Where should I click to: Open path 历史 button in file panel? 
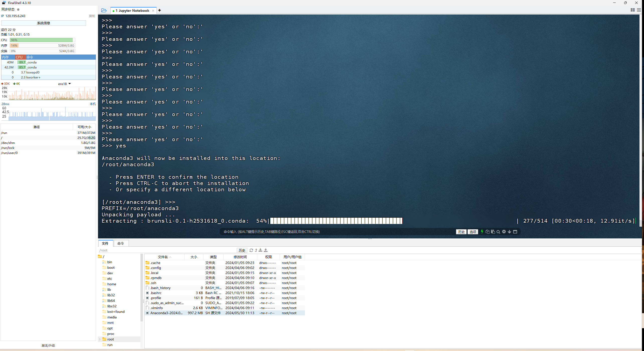(242, 250)
